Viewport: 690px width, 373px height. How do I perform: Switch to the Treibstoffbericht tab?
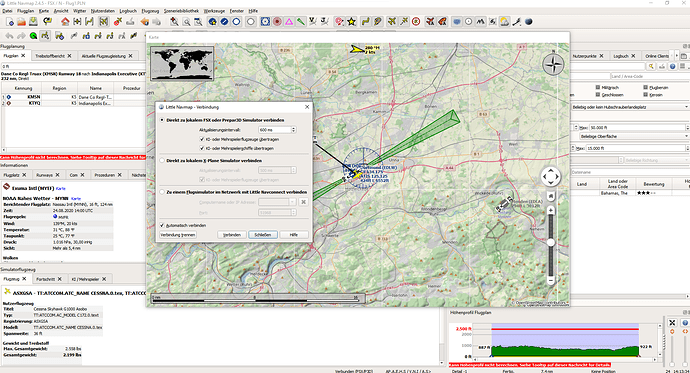[x=50, y=56]
